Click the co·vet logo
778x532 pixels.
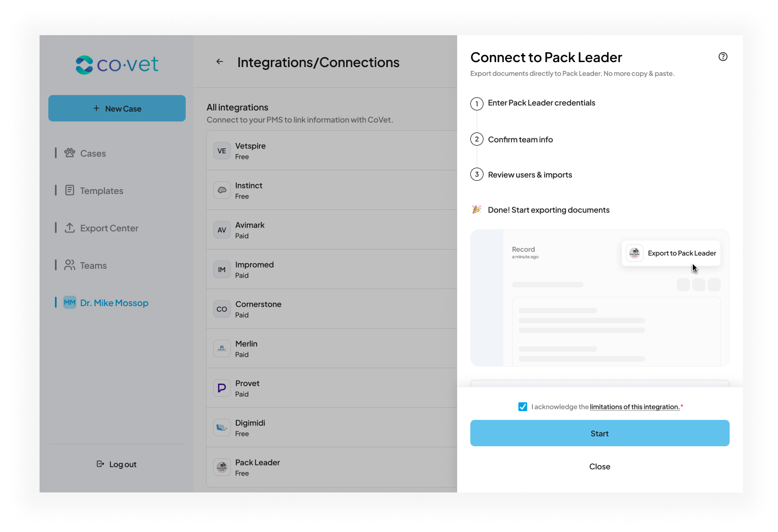[116, 65]
